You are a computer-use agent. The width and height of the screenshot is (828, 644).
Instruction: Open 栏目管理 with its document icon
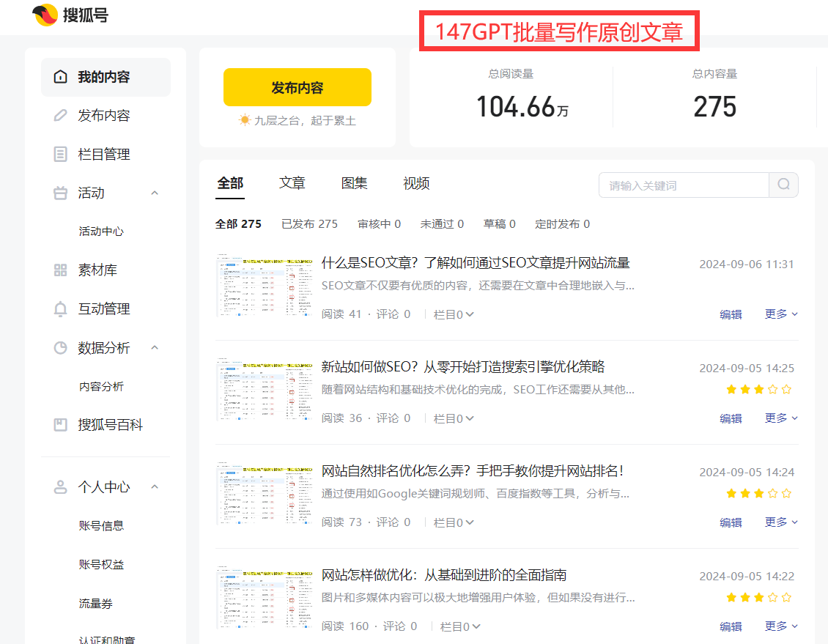coord(60,154)
